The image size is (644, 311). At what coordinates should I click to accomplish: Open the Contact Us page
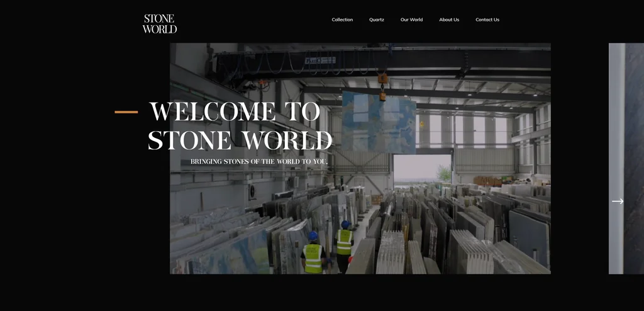click(487, 20)
